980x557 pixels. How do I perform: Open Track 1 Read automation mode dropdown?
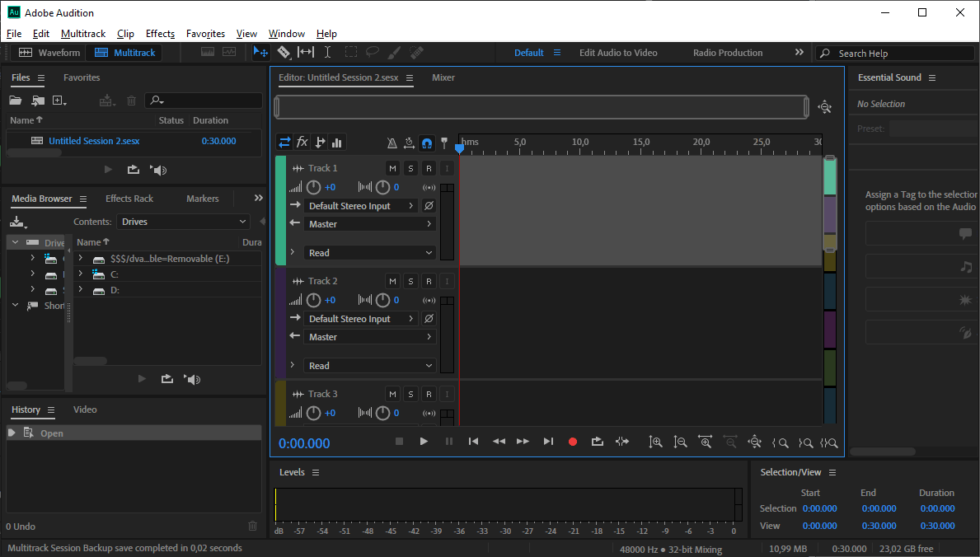369,253
